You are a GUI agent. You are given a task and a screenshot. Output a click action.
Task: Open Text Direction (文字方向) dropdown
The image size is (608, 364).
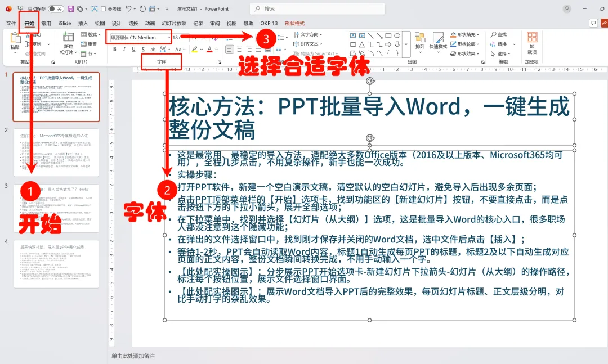(x=308, y=34)
